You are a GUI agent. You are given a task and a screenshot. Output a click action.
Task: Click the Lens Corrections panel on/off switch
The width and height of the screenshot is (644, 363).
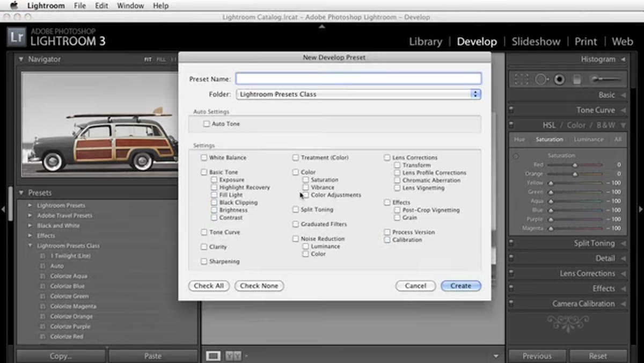511,273
